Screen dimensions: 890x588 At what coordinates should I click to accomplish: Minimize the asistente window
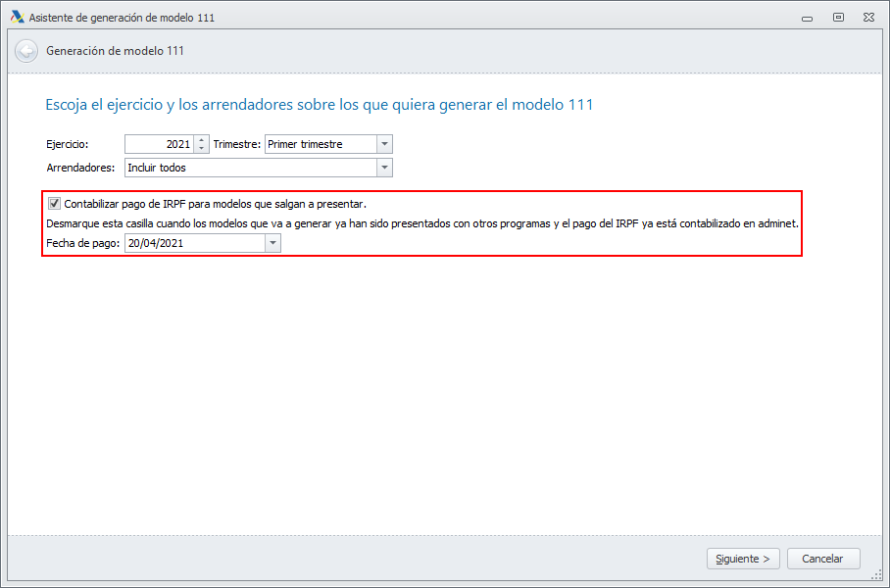[807, 18]
